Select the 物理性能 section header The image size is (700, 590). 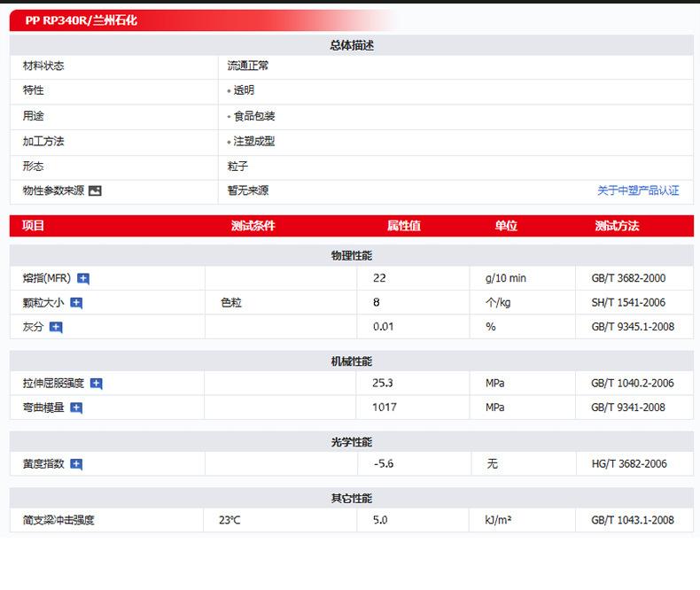pyautogui.click(x=352, y=255)
